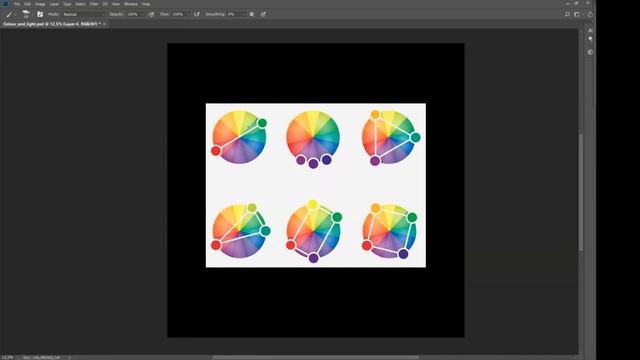Image resolution: width=640 pixels, height=360 pixels.
Task: Open the Filter menu
Action: (94, 4)
